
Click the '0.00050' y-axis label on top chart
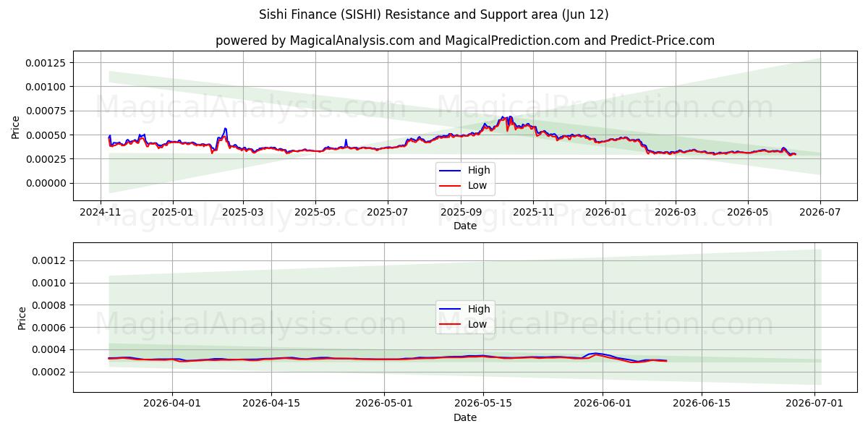(x=46, y=135)
